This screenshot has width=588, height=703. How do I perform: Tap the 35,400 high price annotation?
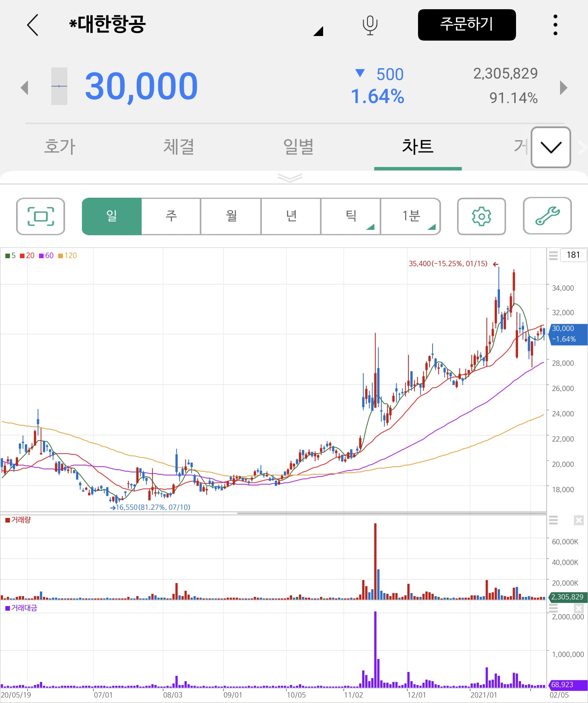click(448, 264)
